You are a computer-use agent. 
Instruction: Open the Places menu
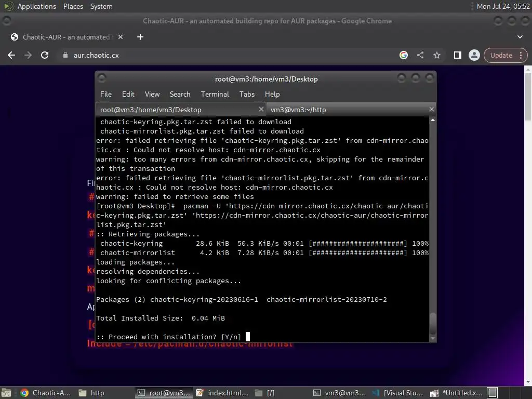[x=73, y=6]
